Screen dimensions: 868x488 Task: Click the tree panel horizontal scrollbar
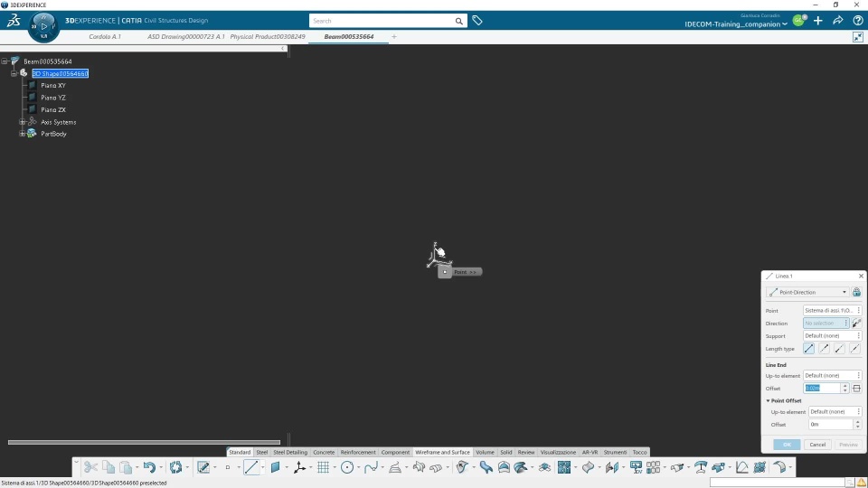pos(144,442)
